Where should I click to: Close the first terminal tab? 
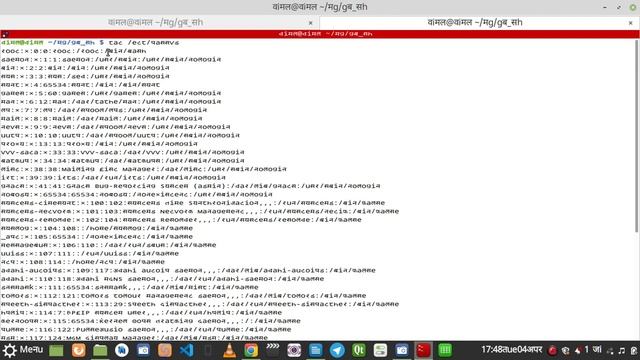click(x=311, y=23)
